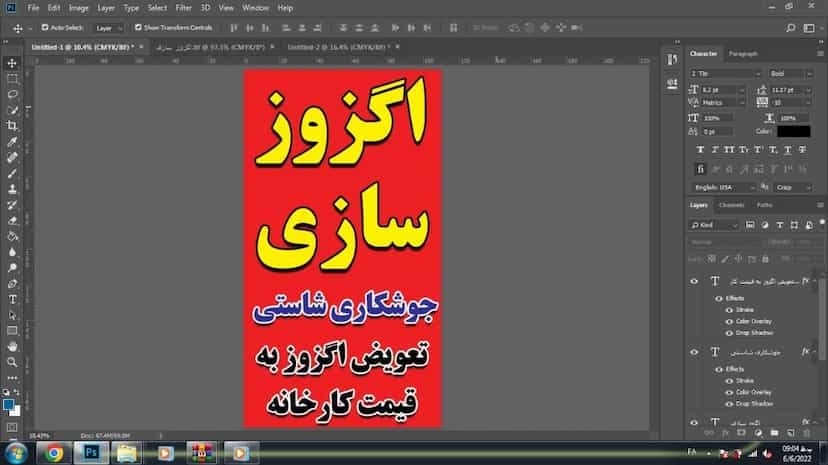Click the delete layer trash icon

point(806,433)
